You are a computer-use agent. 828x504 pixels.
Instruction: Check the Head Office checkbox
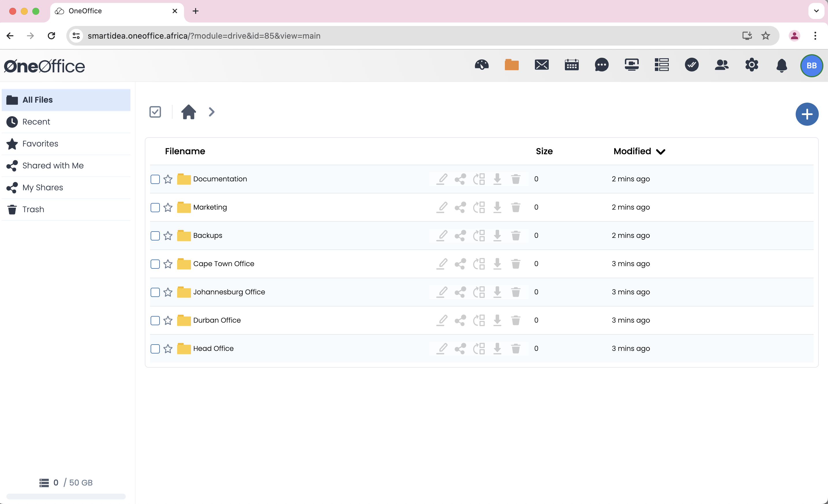coord(155,349)
